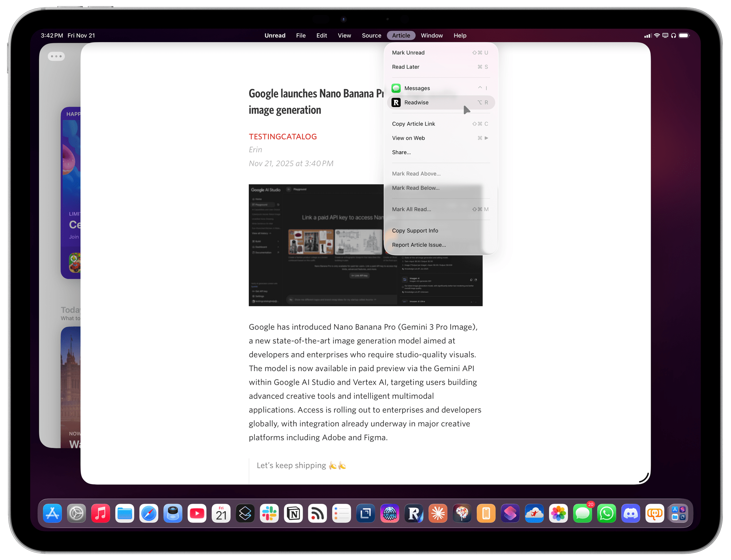Open Notion from the dock

293,514
